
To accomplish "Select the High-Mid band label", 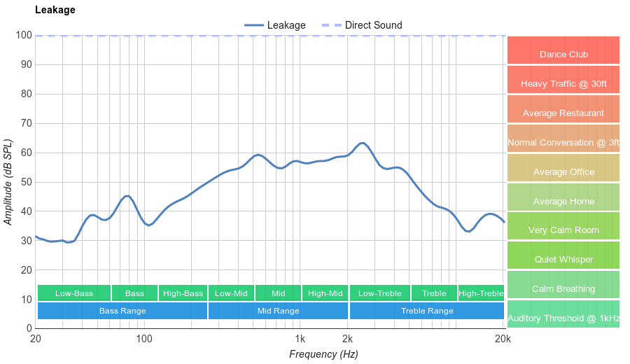I will click(x=325, y=293).
